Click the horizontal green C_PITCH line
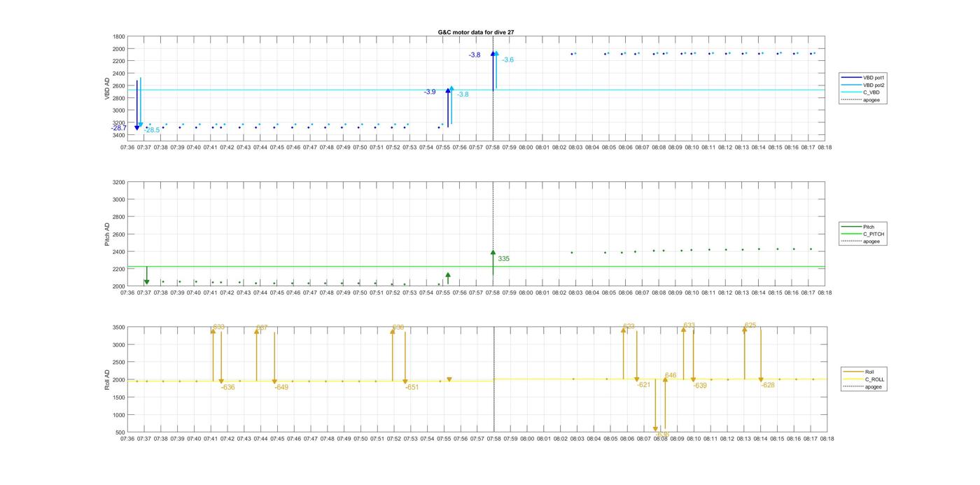This screenshot has height=485, width=980. point(476,267)
